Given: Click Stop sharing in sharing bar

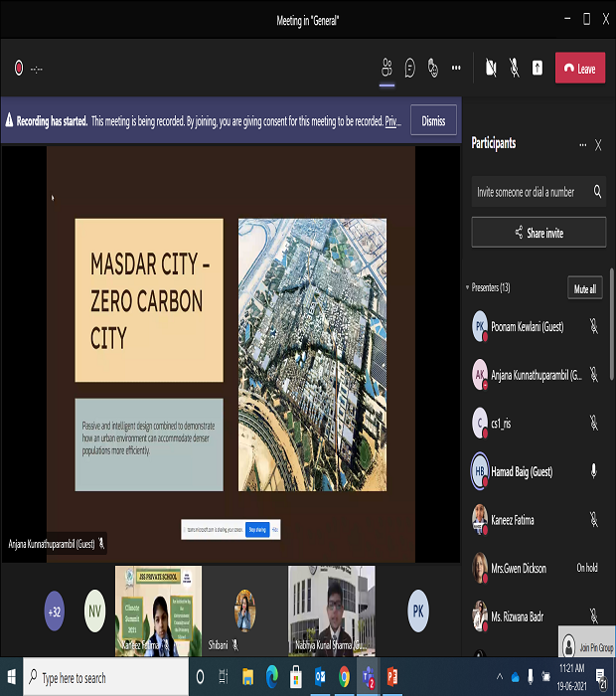Looking at the screenshot, I should point(257,530).
